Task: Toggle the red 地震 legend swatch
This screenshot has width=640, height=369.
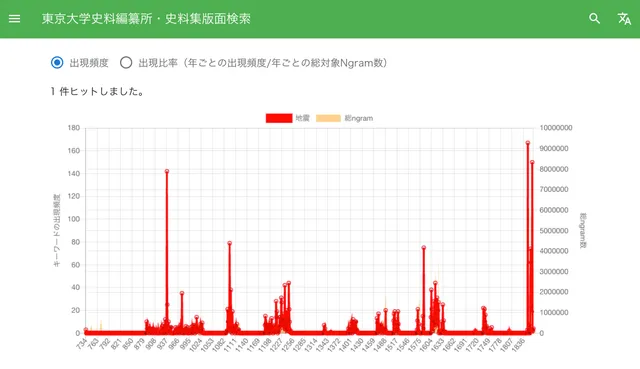Action: click(x=279, y=118)
